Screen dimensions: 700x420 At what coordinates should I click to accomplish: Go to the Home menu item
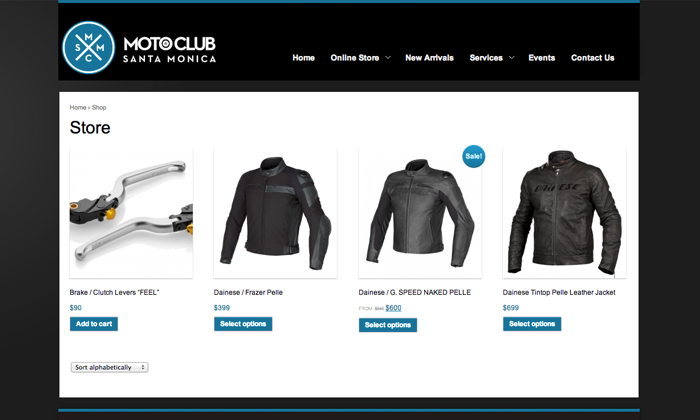(x=304, y=58)
